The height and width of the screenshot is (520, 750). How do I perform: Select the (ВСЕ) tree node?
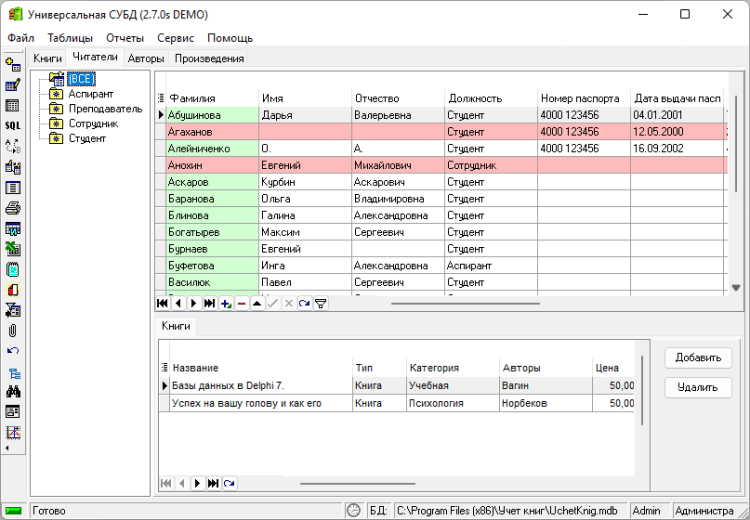pos(81,79)
